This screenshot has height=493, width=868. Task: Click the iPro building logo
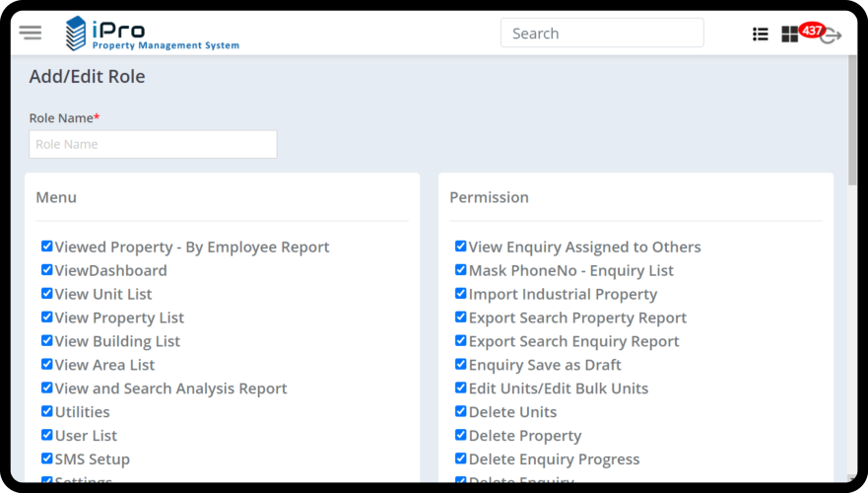click(x=76, y=33)
